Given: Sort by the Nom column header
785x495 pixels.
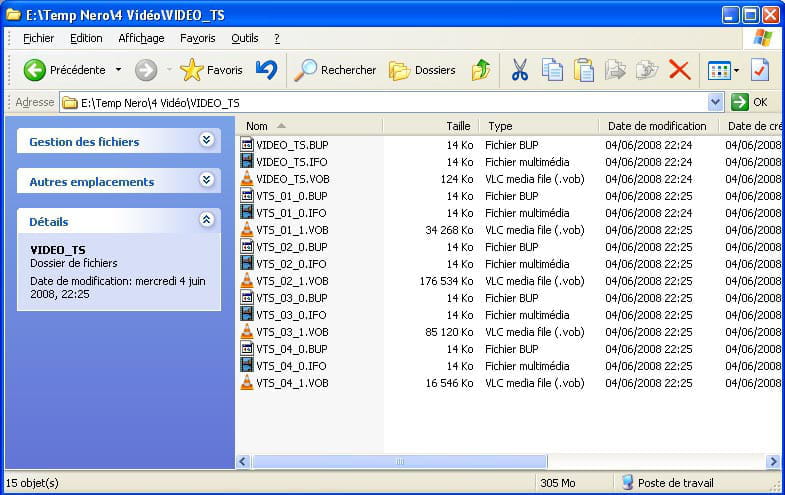Looking at the screenshot, I should coord(309,126).
